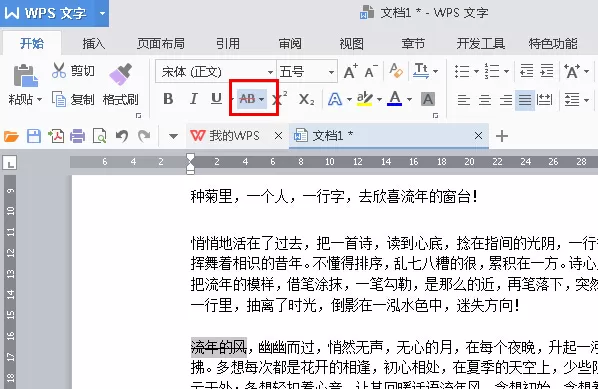Click the undo arrow icon
The image size is (598, 389).
coord(122,136)
